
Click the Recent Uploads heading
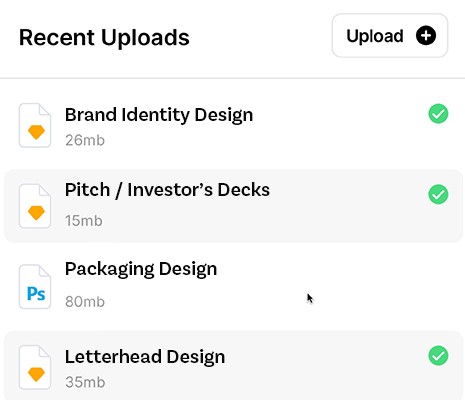tap(104, 38)
